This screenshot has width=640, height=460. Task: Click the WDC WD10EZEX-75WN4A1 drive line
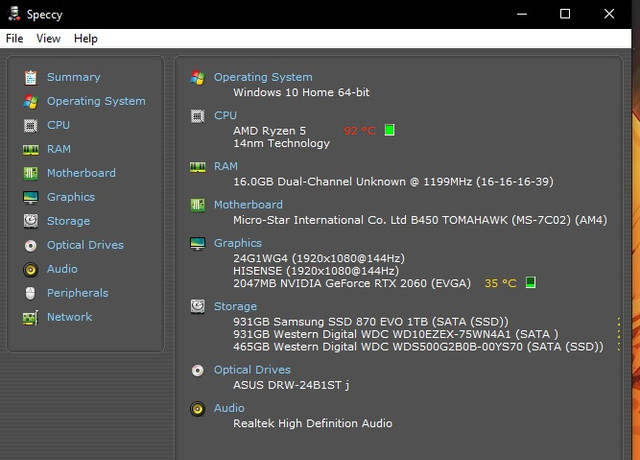(396, 334)
